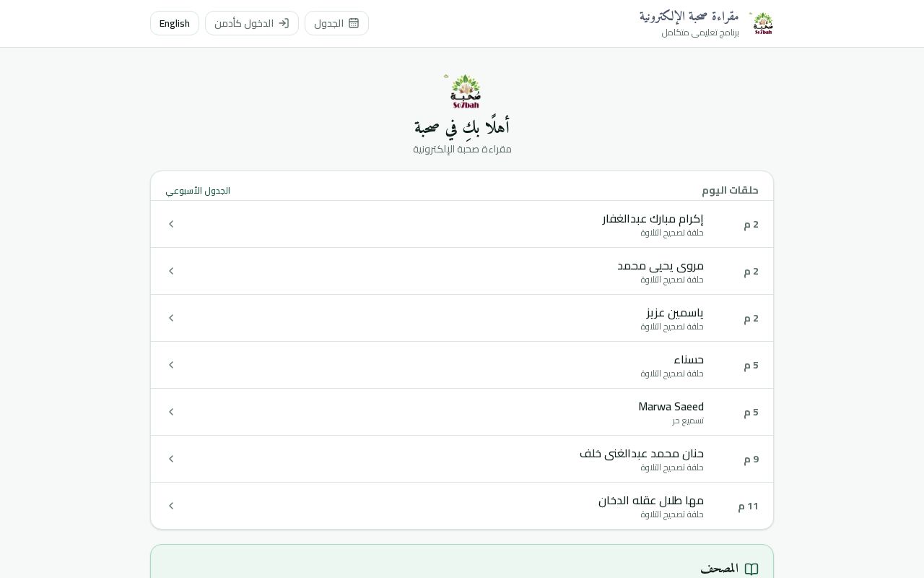Select the name مروى يحيى محمد
The width and height of the screenshot is (924, 578).
(x=661, y=265)
